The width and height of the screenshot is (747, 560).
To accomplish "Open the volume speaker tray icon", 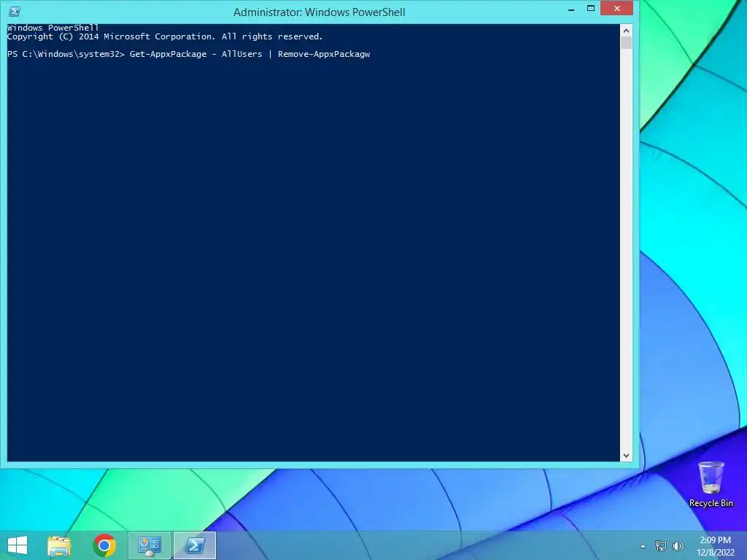I will click(678, 546).
